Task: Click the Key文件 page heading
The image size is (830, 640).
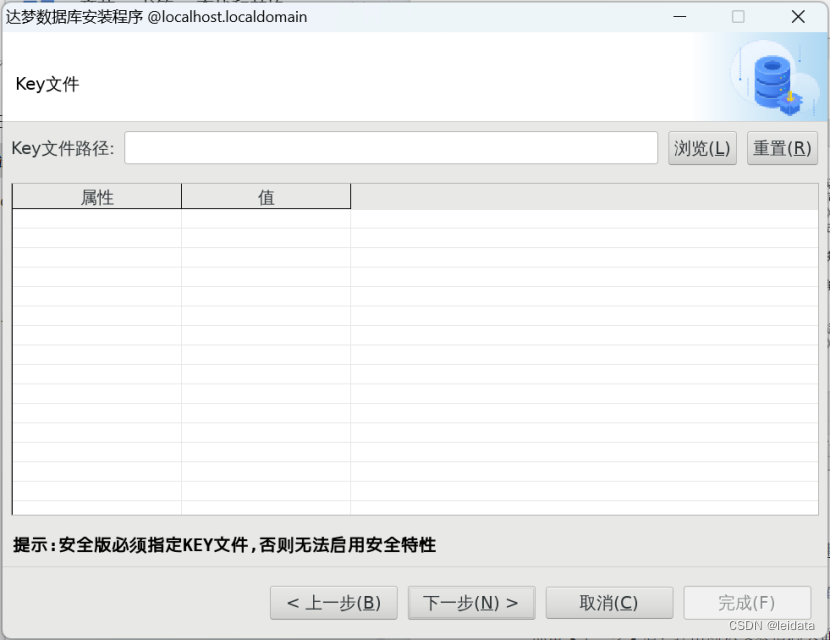Action: pyautogui.click(x=48, y=84)
